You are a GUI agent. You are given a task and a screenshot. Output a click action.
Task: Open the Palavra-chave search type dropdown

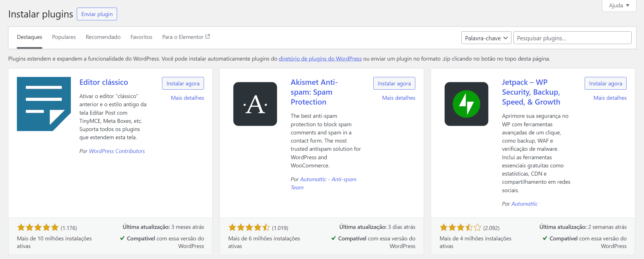pos(486,38)
